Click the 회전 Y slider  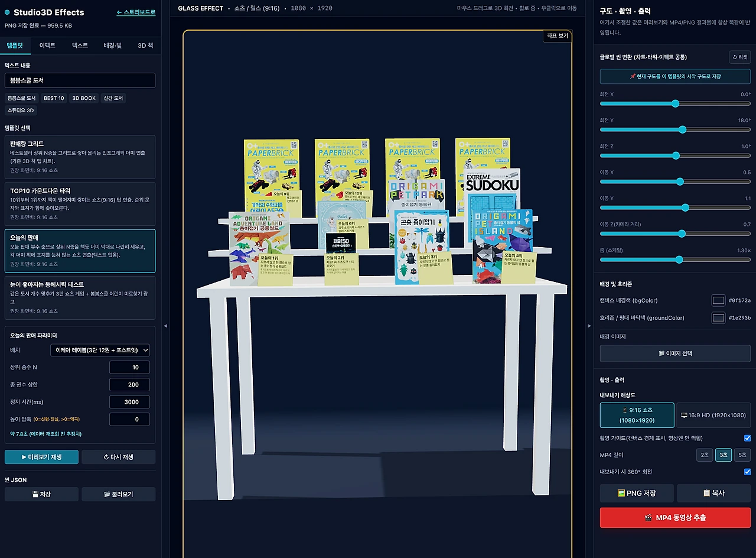point(675,129)
